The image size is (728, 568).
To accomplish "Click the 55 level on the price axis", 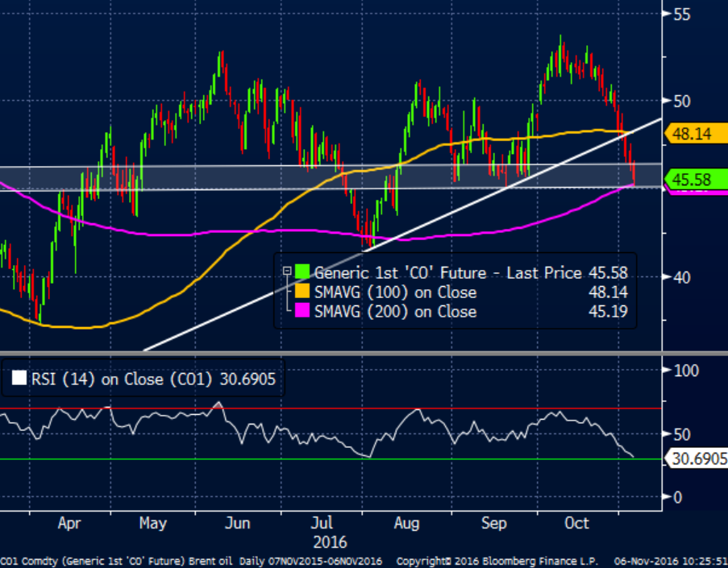I will pos(681,14).
